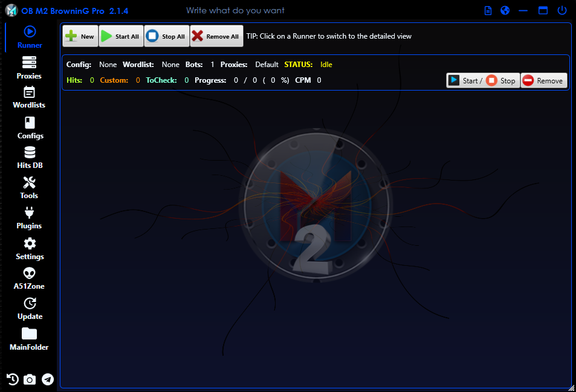Click the Stop All button
Image resolution: width=576 pixels, height=392 pixels.
coord(166,36)
